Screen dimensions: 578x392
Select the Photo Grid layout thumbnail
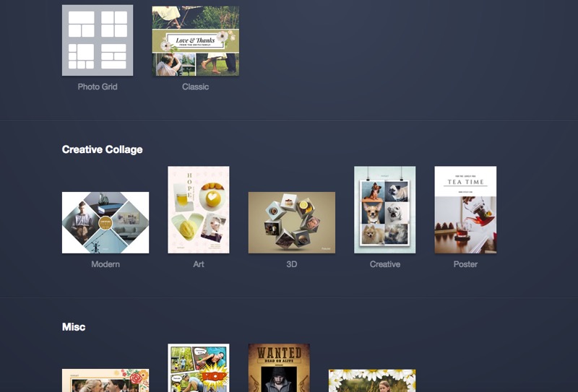[x=98, y=40]
